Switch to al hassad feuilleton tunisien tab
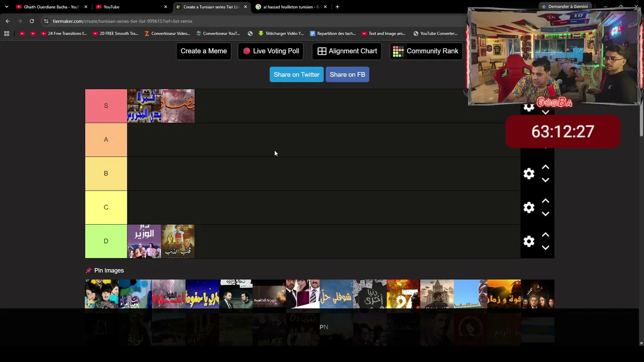 tap(291, 7)
